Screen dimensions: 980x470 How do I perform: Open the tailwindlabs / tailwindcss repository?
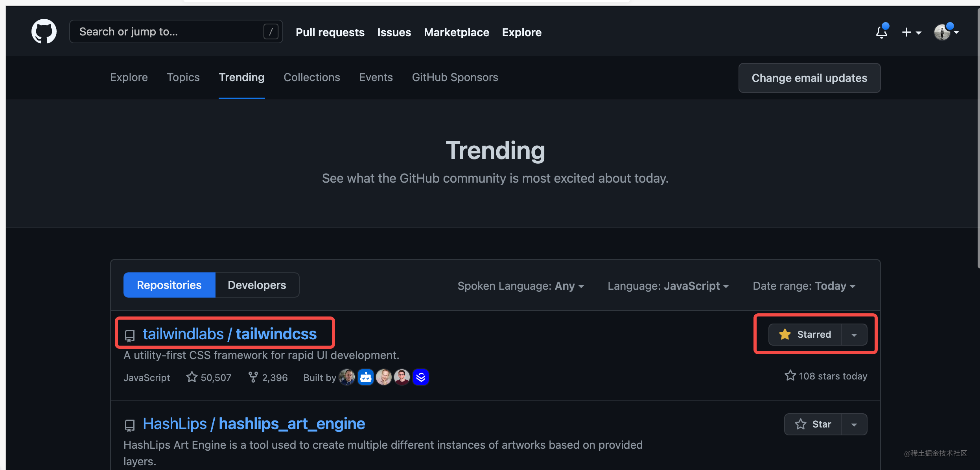pos(229,334)
